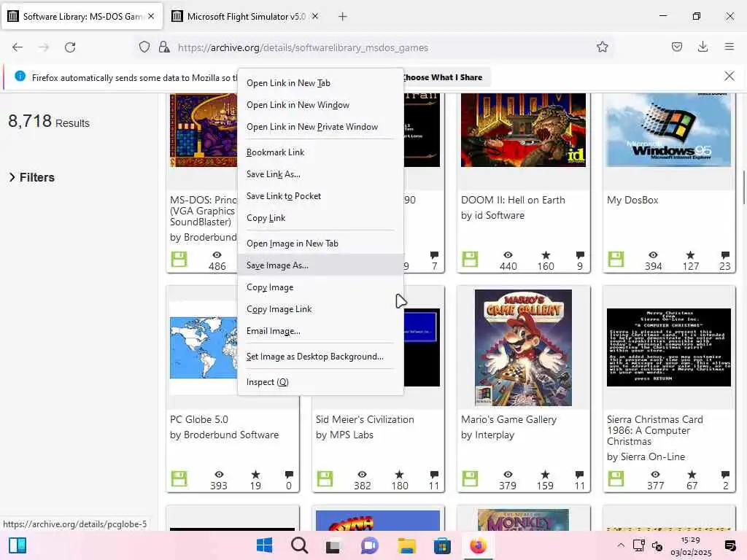747x560 pixels.
Task: Open the My DosBox title link
Action: tap(632, 200)
